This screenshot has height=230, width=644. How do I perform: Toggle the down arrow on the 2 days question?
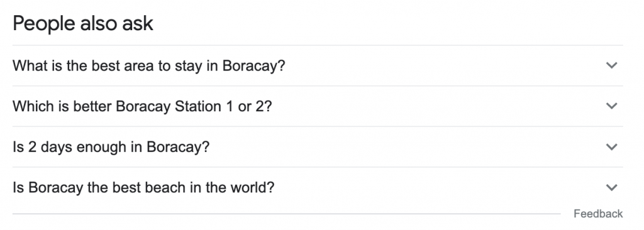click(611, 146)
